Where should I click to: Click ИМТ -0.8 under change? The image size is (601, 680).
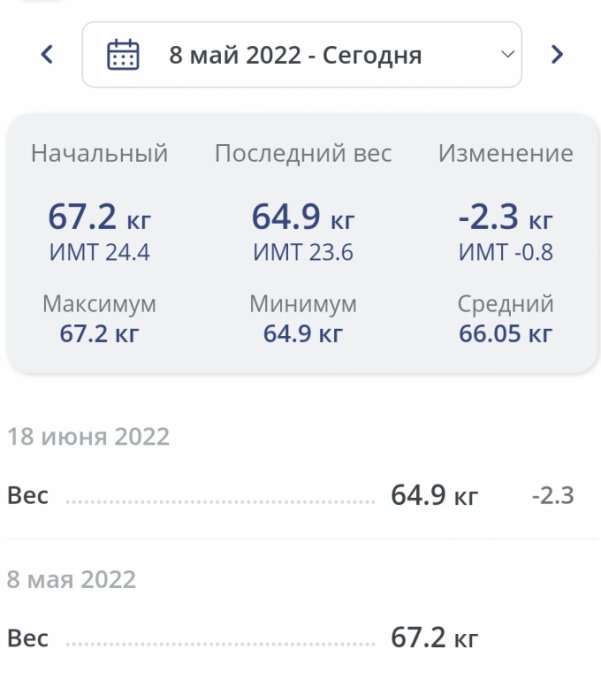505,253
